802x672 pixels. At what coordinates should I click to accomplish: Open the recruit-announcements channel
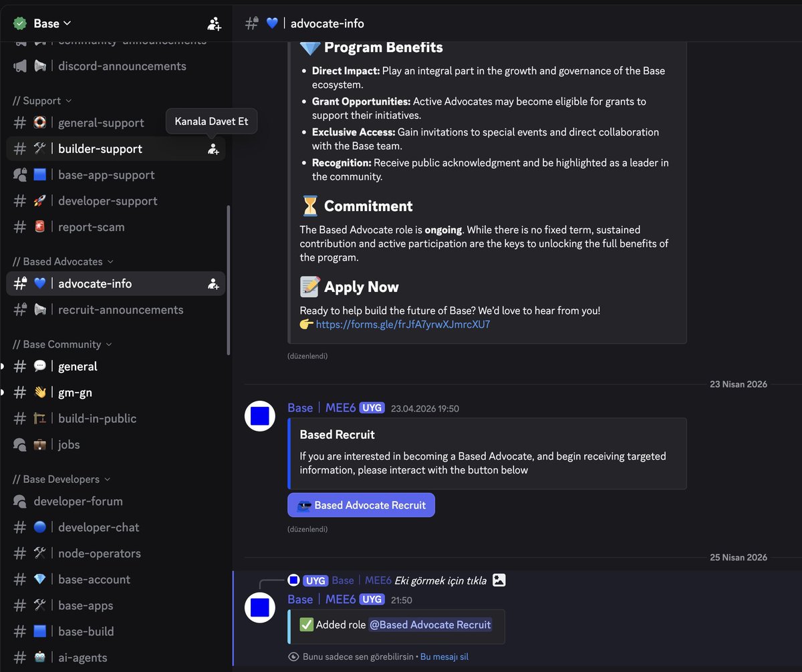click(116, 310)
